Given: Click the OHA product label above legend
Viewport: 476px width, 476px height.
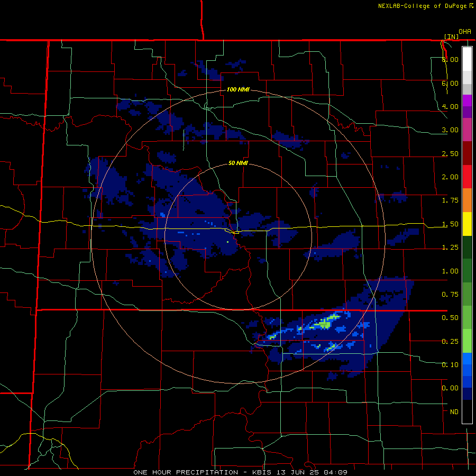Looking at the screenshot, I should (x=465, y=32).
